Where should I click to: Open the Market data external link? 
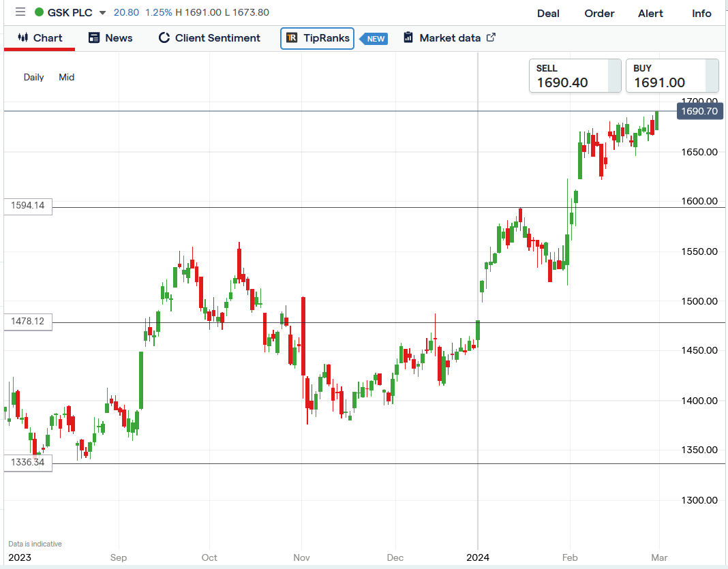coord(449,38)
